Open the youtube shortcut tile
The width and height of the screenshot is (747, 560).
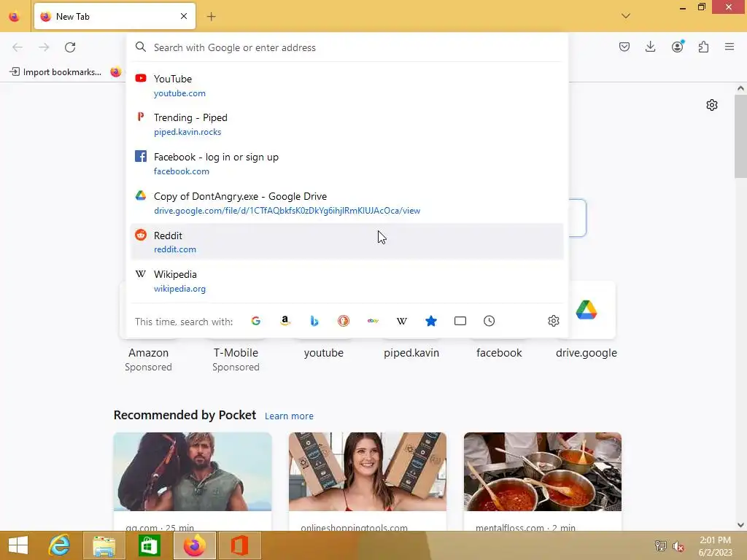pos(323,353)
